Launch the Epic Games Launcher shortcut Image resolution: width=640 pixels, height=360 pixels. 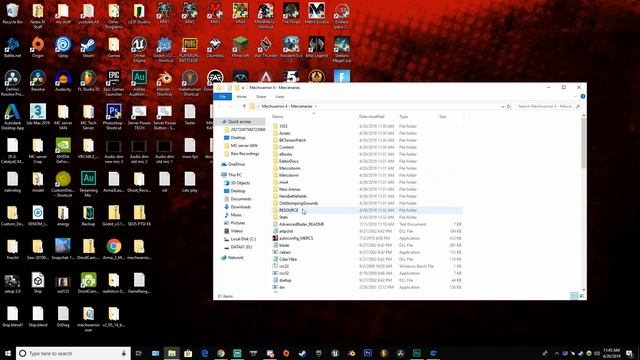[113, 83]
